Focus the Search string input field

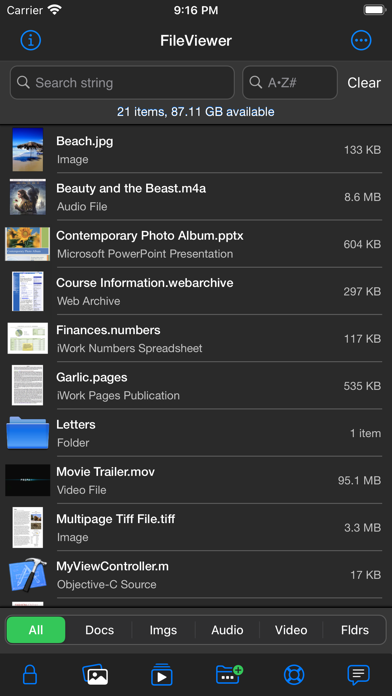[122, 83]
